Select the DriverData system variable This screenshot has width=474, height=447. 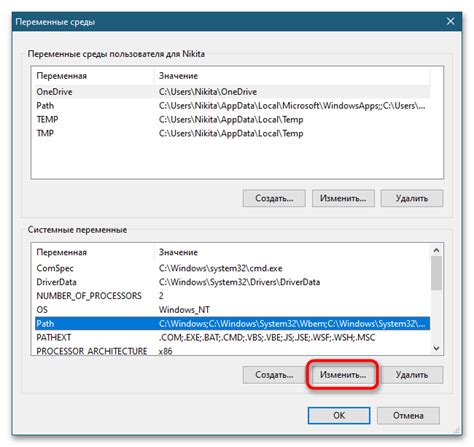[232, 282]
